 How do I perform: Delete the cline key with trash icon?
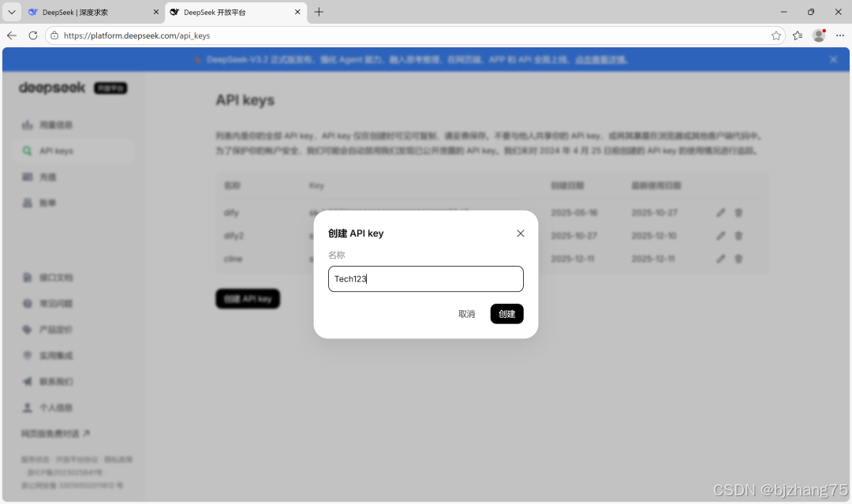(738, 259)
